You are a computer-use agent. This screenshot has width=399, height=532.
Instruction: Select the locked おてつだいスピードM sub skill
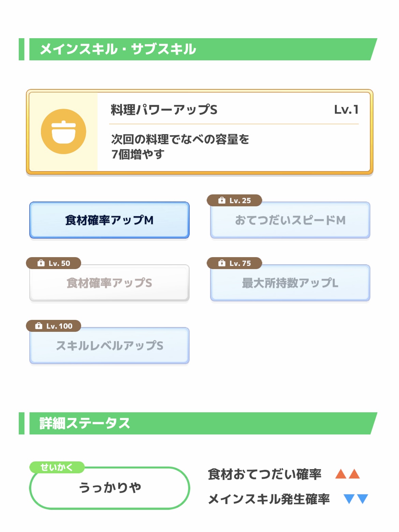pyautogui.click(x=290, y=220)
